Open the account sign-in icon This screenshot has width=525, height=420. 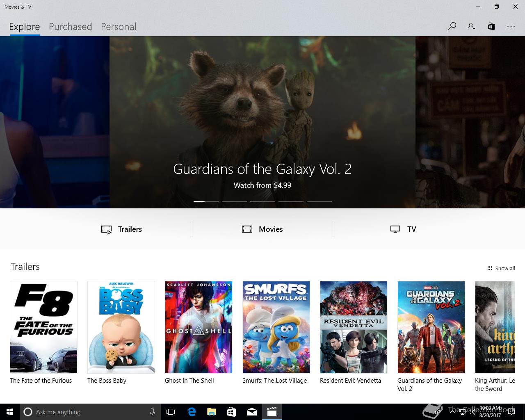[x=471, y=26]
